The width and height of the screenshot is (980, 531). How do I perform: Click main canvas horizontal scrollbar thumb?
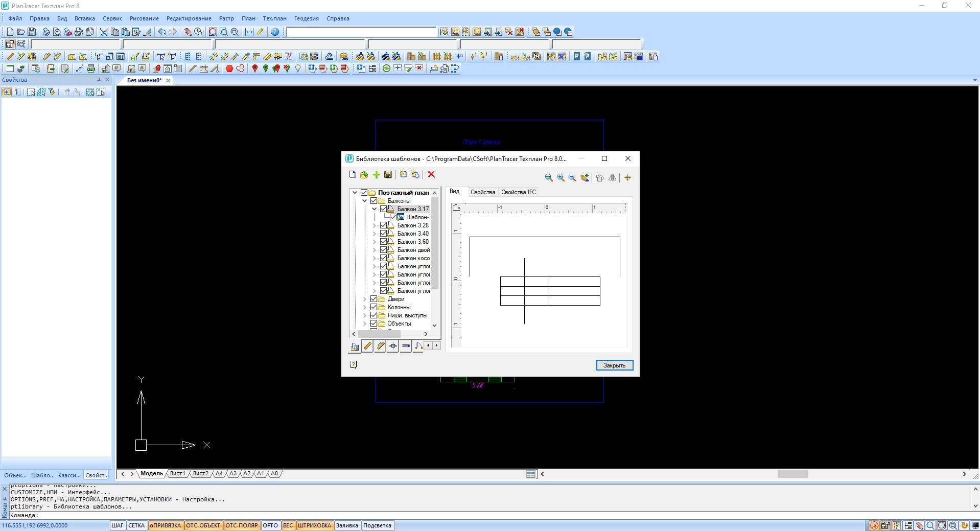click(x=792, y=474)
